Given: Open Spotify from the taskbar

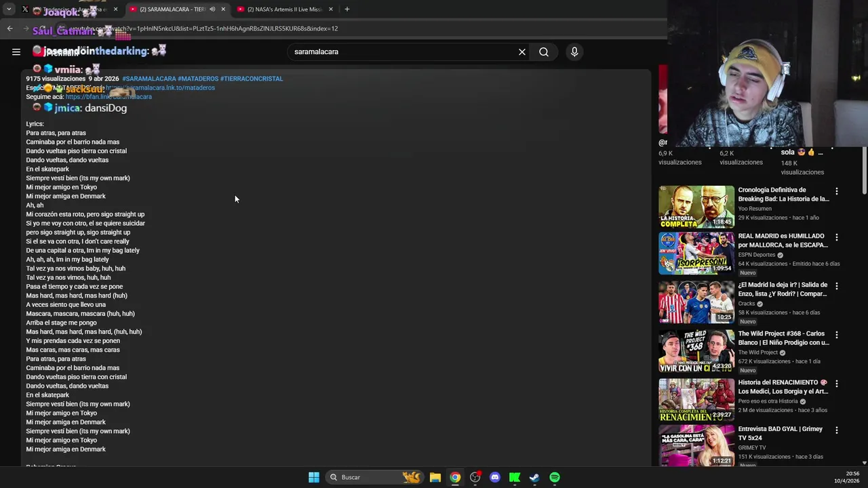Looking at the screenshot, I should tap(555, 477).
